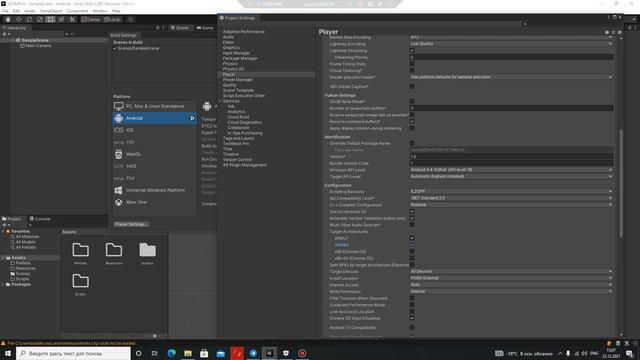Open Target Devices dropdown

pos(511,271)
